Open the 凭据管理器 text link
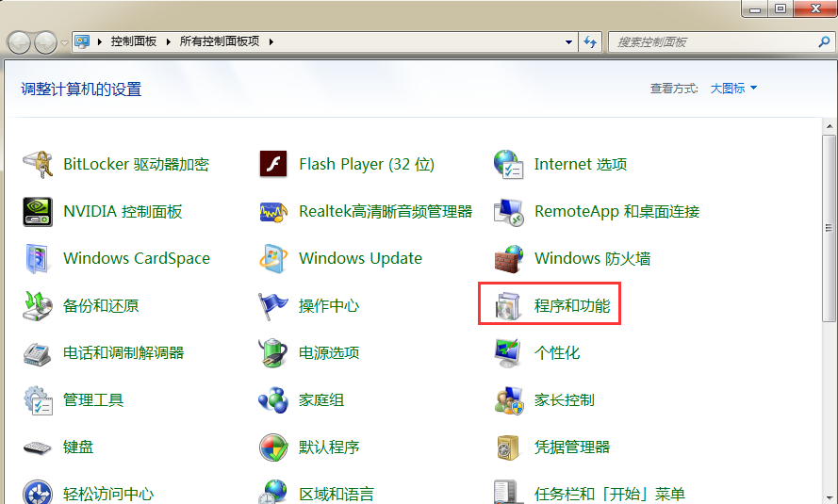Image resolution: width=838 pixels, height=504 pixels. 572,447
